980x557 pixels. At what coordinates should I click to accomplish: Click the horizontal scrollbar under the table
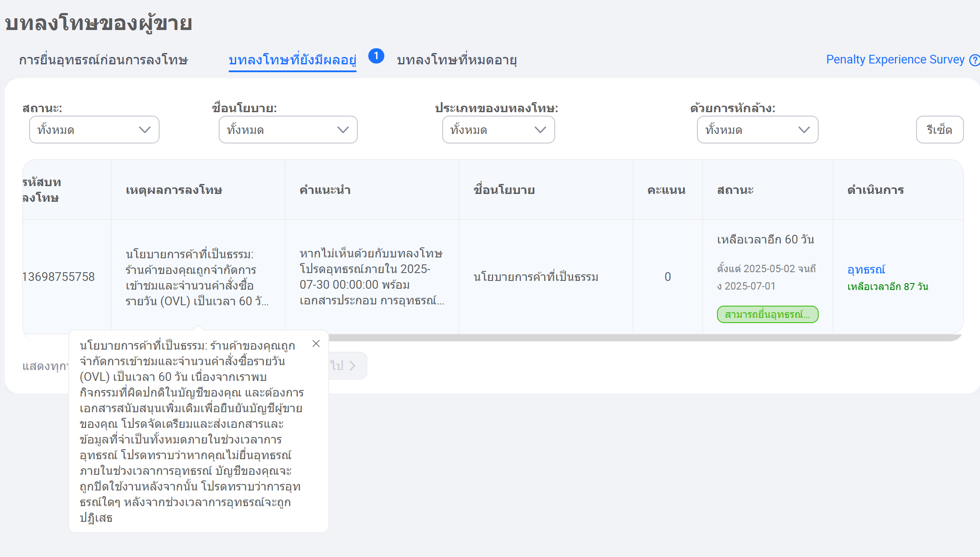[643, 337]
